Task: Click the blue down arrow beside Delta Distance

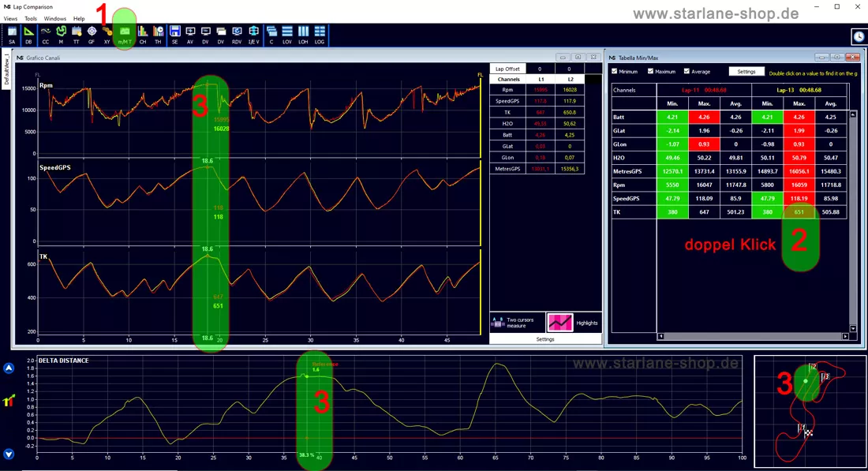Action: [9, 454]
